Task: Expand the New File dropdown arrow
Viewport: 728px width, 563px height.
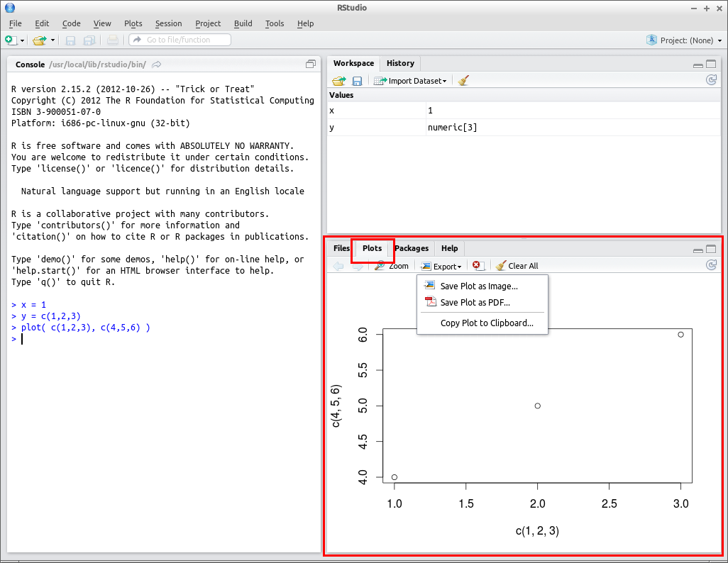Action: click(22, 40)
